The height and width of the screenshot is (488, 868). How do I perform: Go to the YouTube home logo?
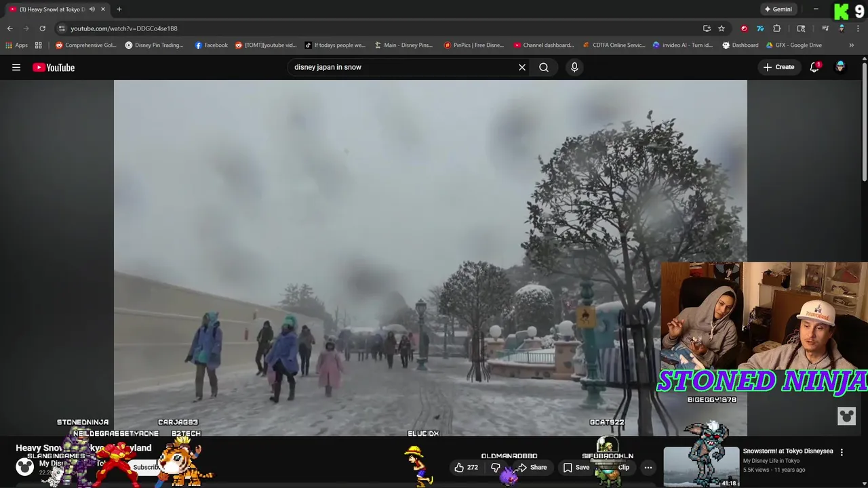(54, 67)
